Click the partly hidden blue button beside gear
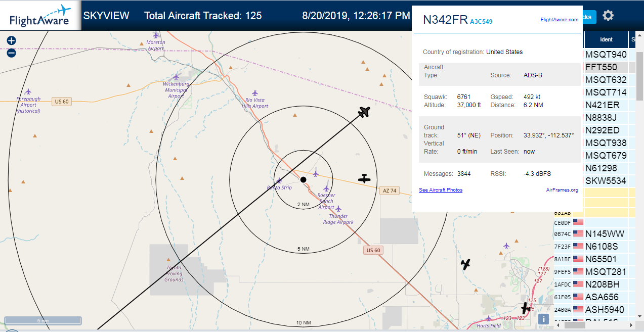The image size is (644, 332). pos(589,17)
